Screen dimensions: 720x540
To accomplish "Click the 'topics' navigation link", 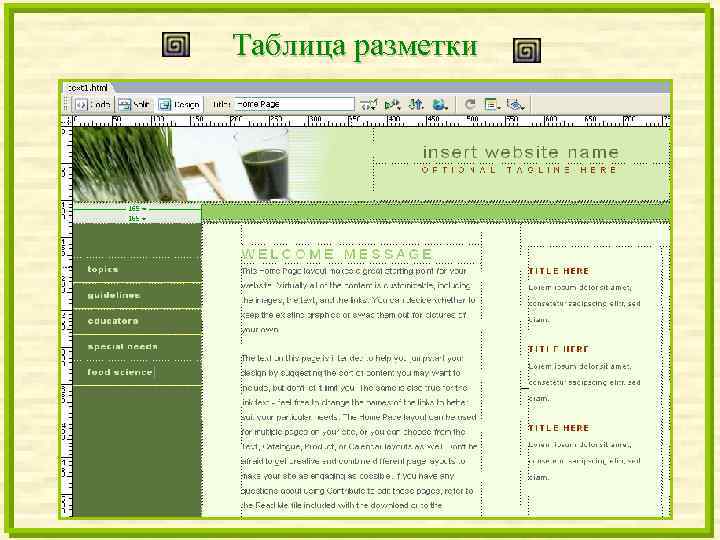I will pos(103,270).
